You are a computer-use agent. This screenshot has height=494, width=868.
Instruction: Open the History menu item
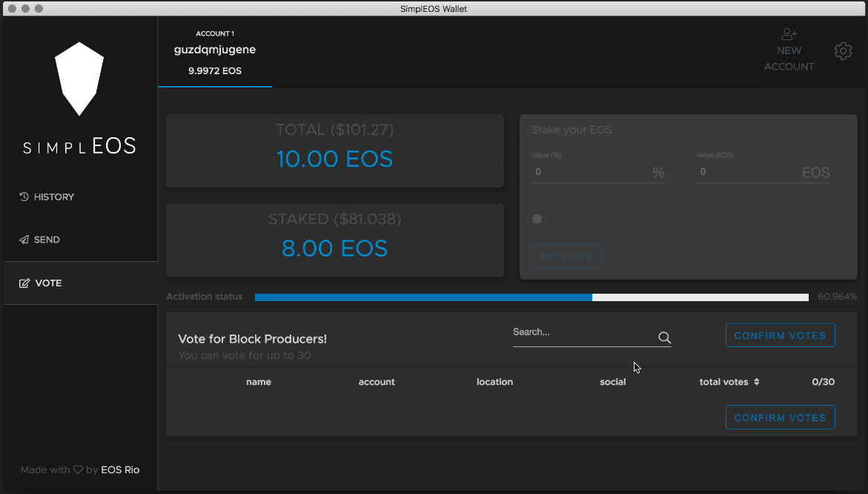point(53,197)
